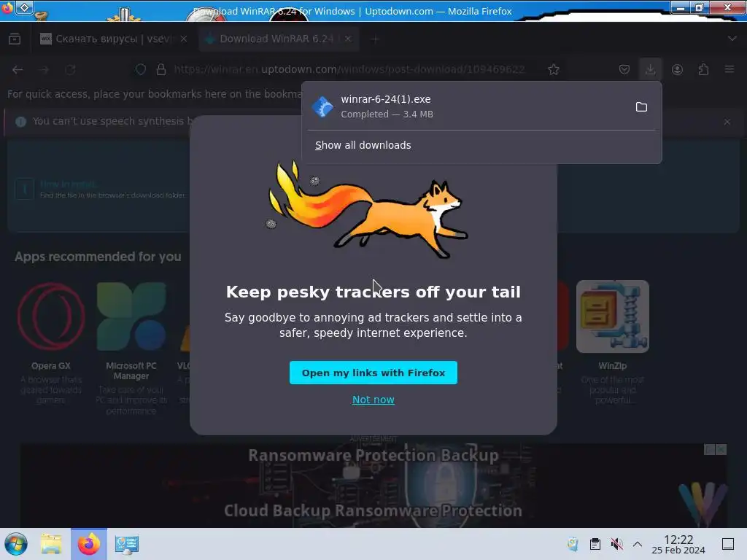Open downloaded winrar-6-24(1).exe file

point(467,106)
